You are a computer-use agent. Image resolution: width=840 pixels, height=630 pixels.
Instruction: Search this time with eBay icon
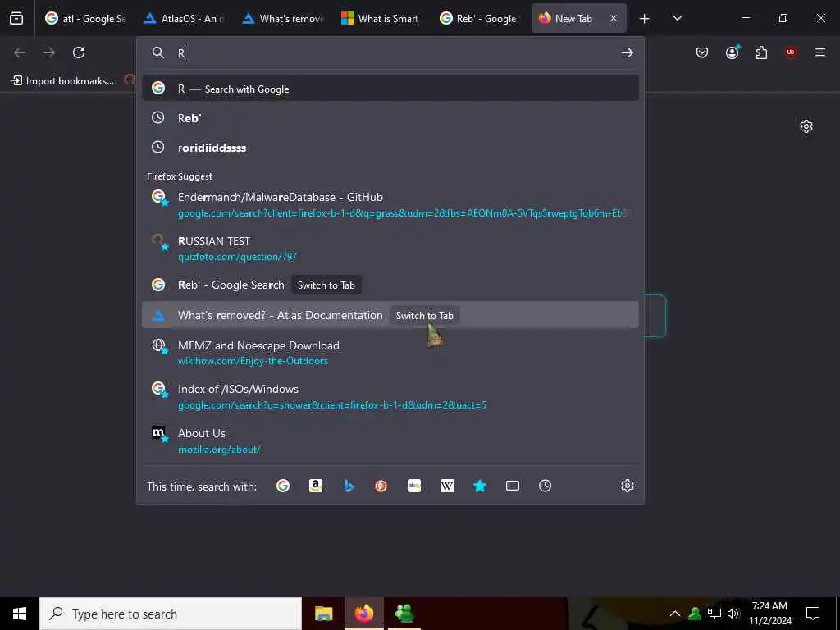414,486
